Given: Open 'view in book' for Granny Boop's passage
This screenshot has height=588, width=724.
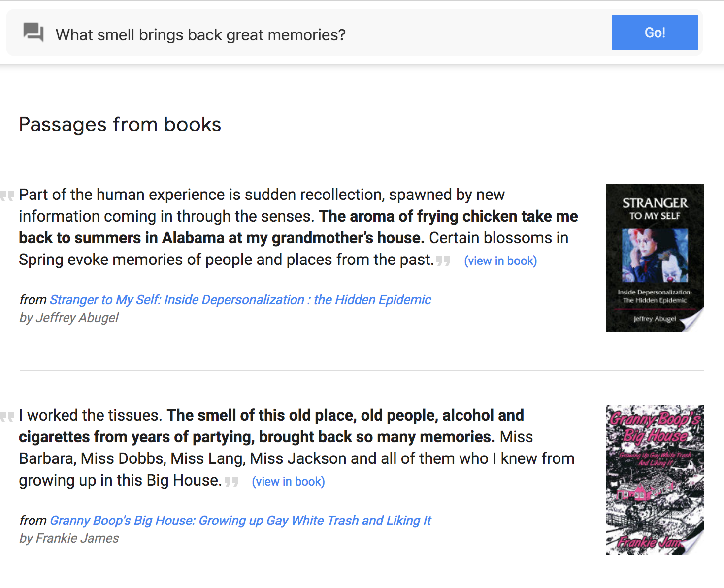Looking at the screenshot, I should 288,482.
